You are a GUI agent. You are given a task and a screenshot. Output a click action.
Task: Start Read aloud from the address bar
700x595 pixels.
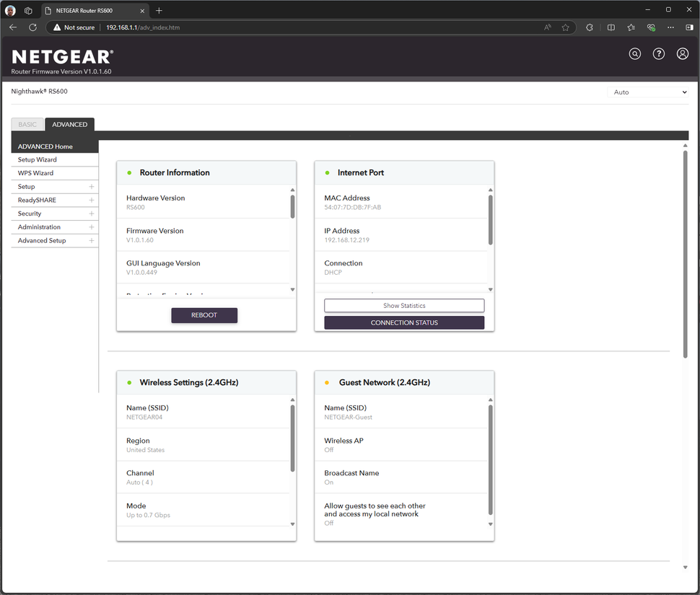pyautogui.click(x=547, y=27)
